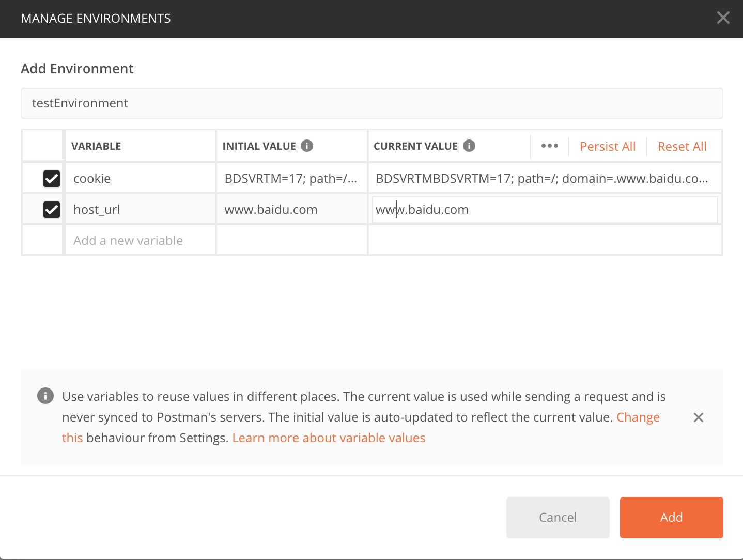Open the three-dots options menu
The height and width of the screenshot is (560, 743).
(550, 146)
